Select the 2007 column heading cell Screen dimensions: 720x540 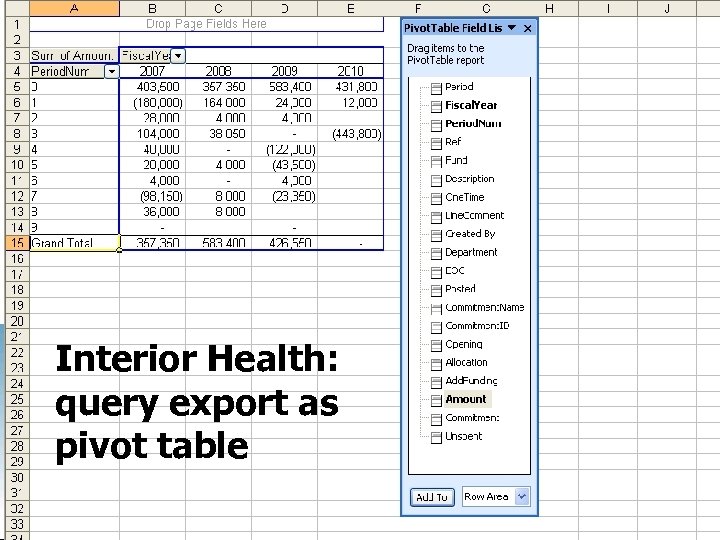pyautogui.click(x=152, y=71)
